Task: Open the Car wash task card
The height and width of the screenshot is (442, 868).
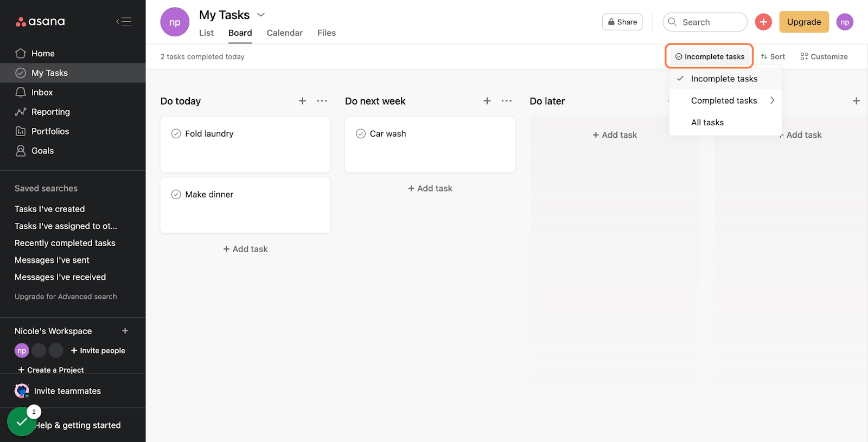Action: point(430,145)
